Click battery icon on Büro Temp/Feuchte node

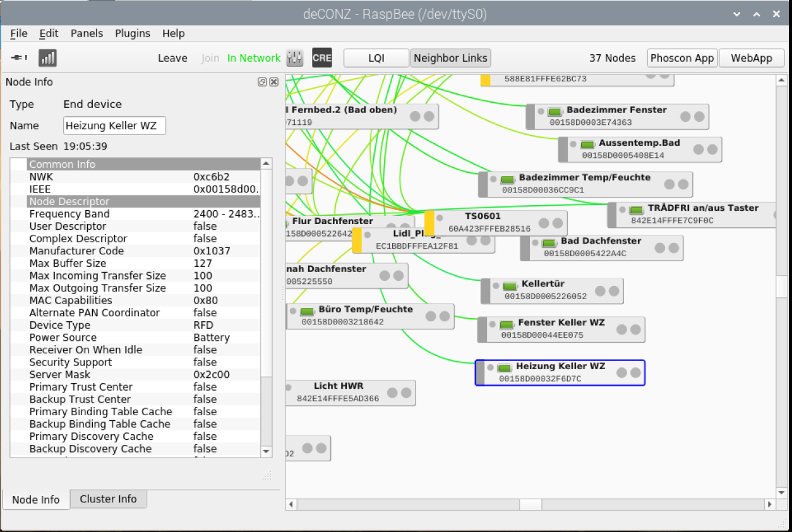[307, 312]
